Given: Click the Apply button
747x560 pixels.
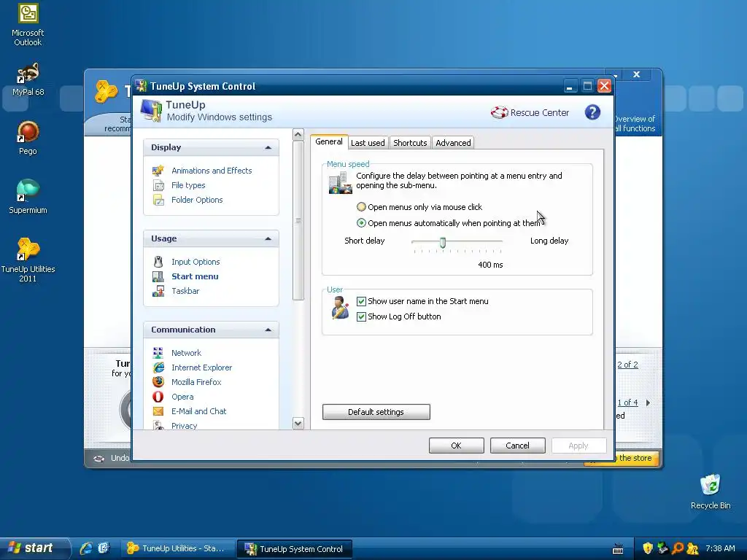Looking at the screenshot, I should coord(578,446).
